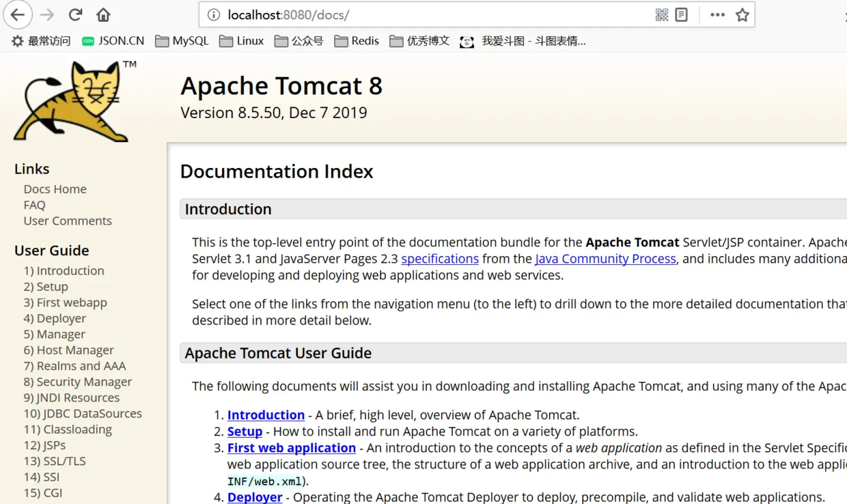
Task: Open First web application link
Action: tap(292, 448)
